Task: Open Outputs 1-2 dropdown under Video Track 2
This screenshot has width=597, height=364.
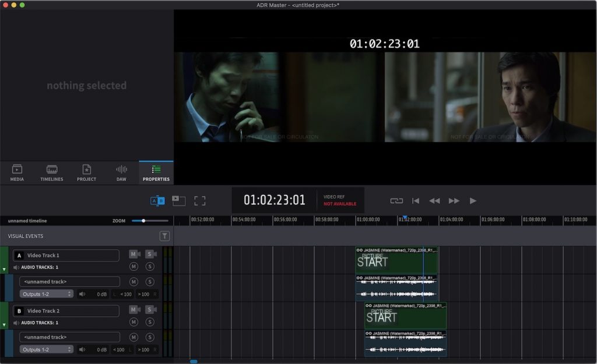Action: click(47, 349)
